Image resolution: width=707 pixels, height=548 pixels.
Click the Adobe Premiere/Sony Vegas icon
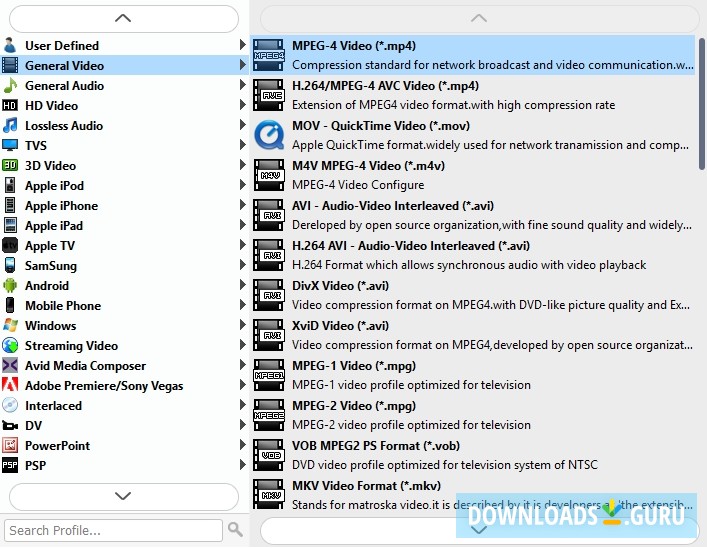tap(10, 385)
